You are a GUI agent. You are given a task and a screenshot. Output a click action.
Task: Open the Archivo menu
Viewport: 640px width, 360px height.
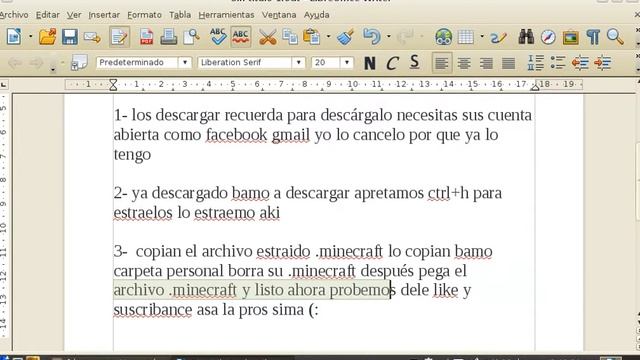(x=14, y=15)
